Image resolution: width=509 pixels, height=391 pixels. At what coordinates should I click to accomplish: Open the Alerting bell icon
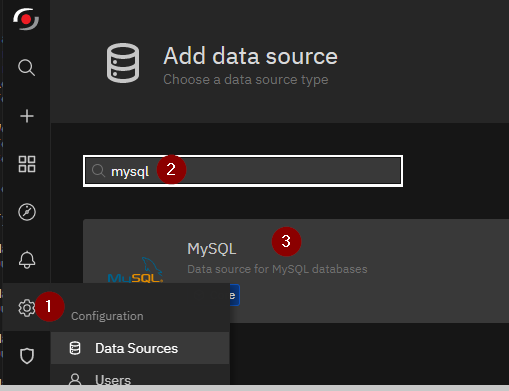click(27, 260)
